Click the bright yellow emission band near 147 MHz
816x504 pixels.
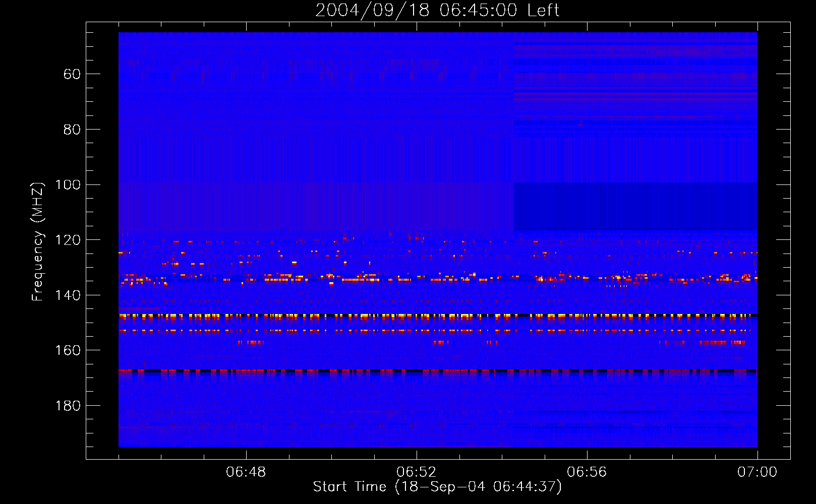[x=438, y=317]
